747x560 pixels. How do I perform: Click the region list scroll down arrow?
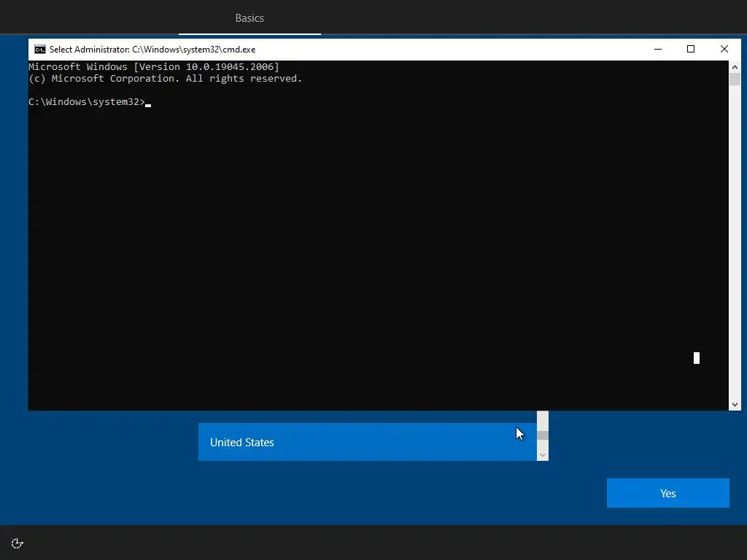point(543,455)
